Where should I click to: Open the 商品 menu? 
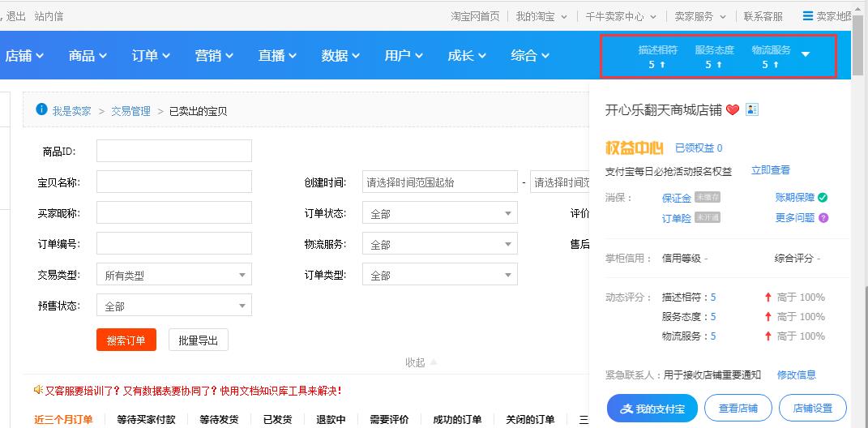tap(88, 55)
